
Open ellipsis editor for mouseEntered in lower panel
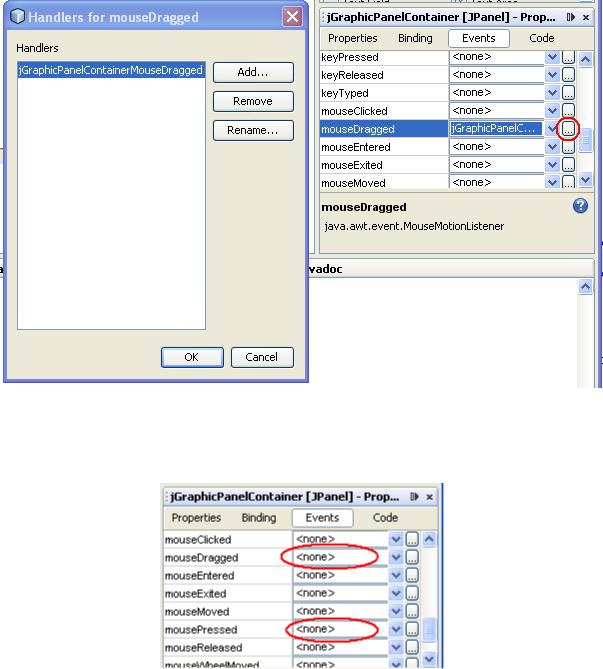[412, 575]
